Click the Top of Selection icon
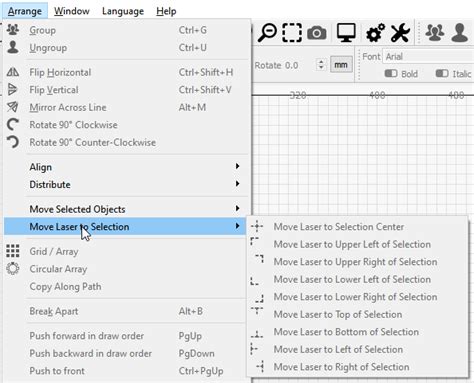Screen dimensions: 474x383 click(257, 311)
